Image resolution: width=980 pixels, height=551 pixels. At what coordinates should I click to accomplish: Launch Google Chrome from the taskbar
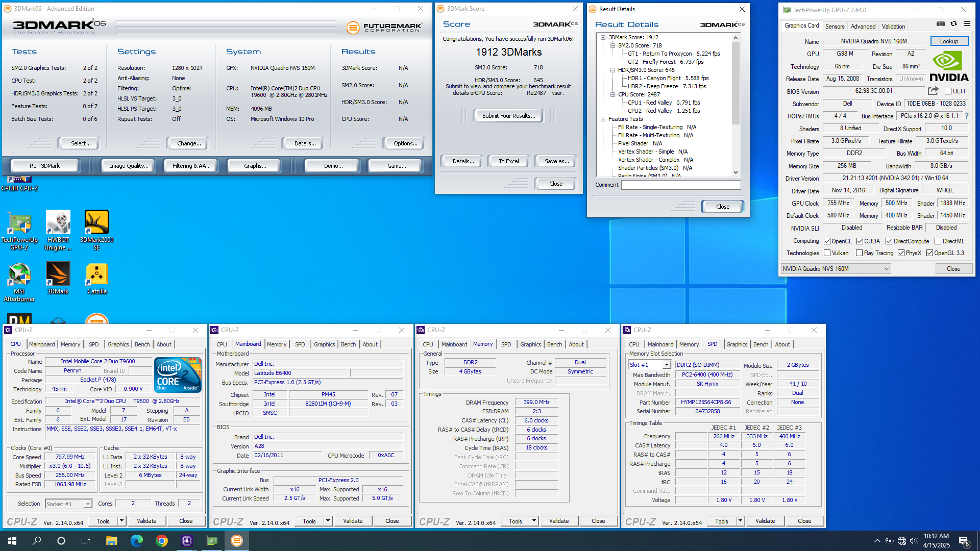pos(161,541)
